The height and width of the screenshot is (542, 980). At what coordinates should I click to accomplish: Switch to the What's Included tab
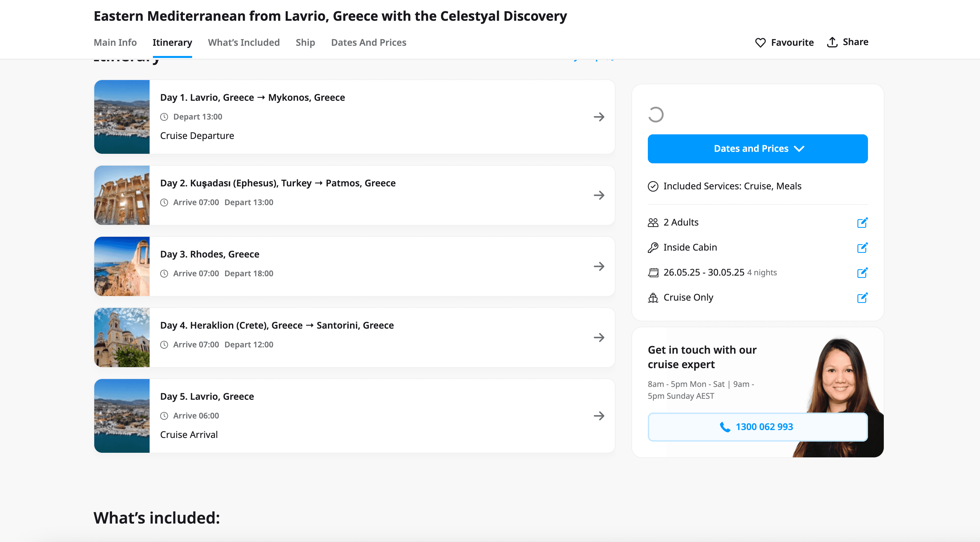[244, 42]
